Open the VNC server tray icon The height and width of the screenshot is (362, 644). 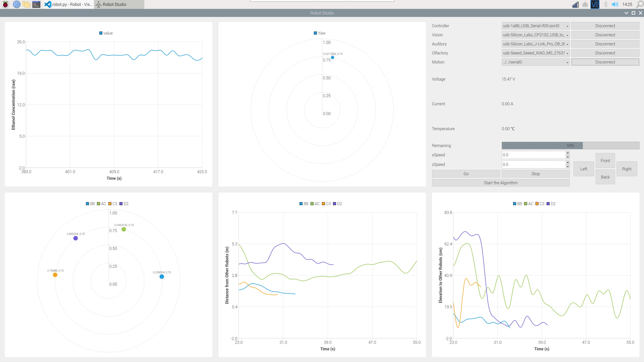click(x=595, y=4)
